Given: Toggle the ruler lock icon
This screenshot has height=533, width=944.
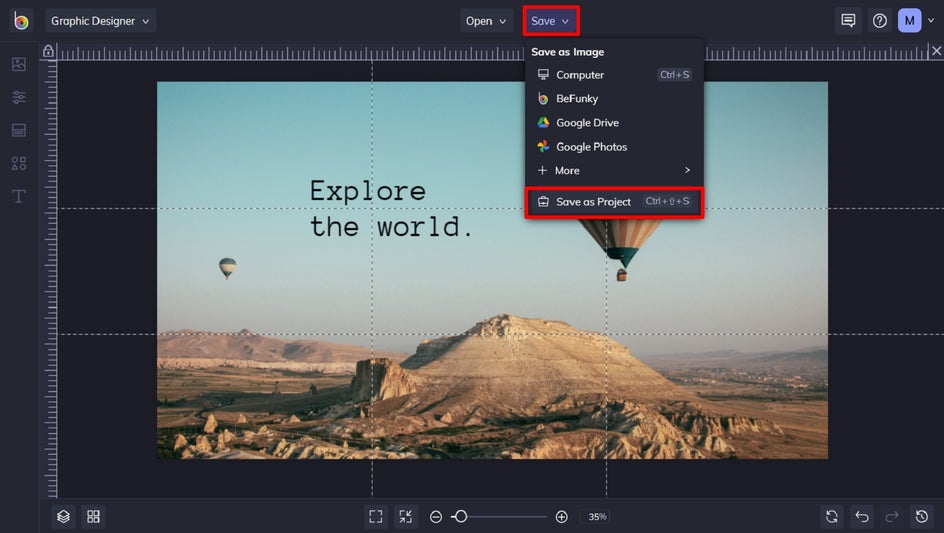Looking at the screenshot, I should 48,51.
